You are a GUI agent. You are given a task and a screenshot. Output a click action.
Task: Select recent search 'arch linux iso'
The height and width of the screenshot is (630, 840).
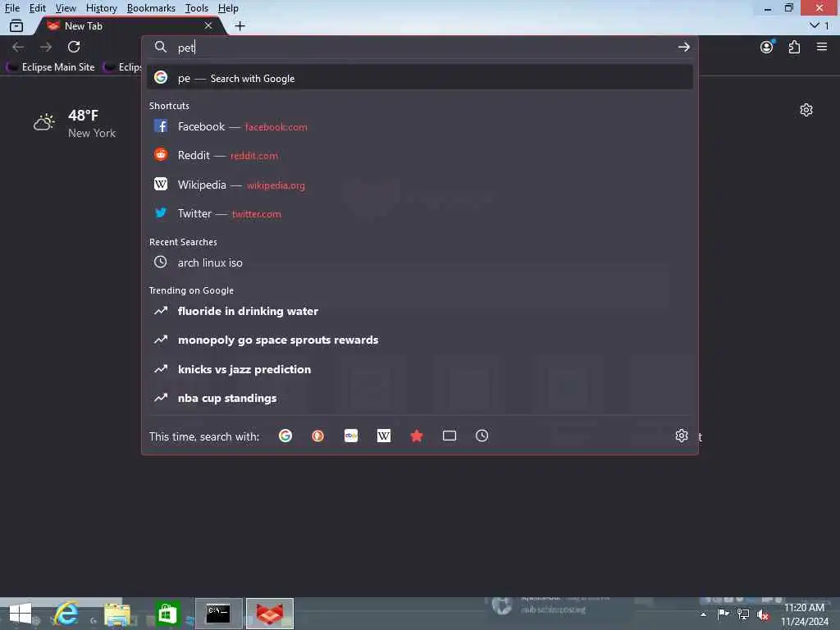click(420, 262)
